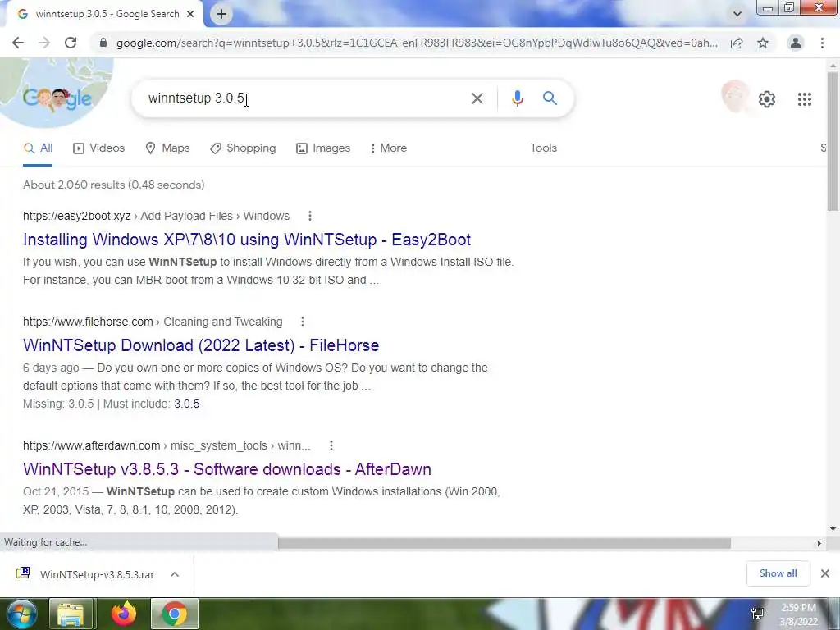Open the Google apps grid
Viewport: 840px width, 630px height.
click(x=805, y=99)
